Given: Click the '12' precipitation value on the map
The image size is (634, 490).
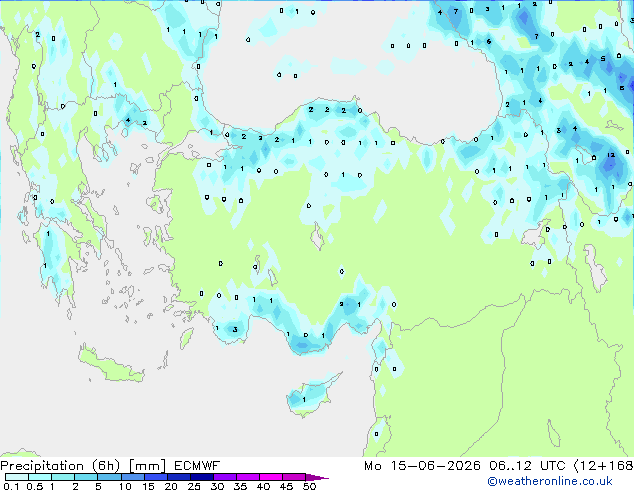Looking at the screenshot, I should (611, 155).
